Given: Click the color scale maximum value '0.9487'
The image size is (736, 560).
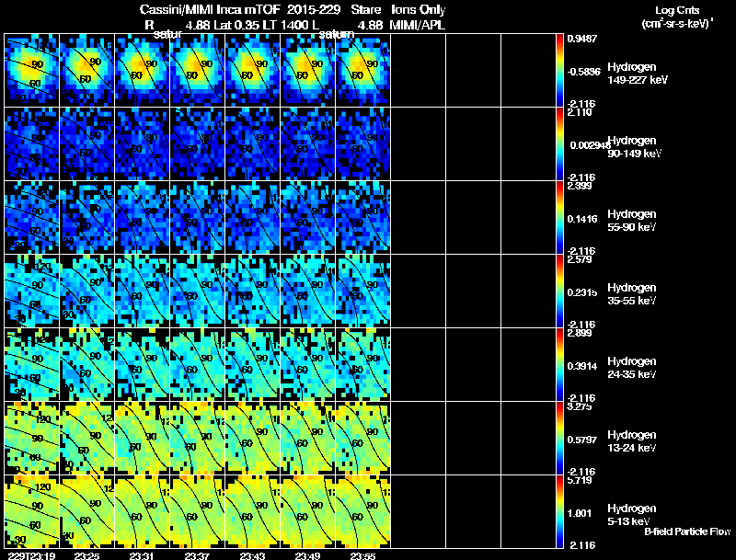Looking at the screenshot, I should (x=582, y=39).
